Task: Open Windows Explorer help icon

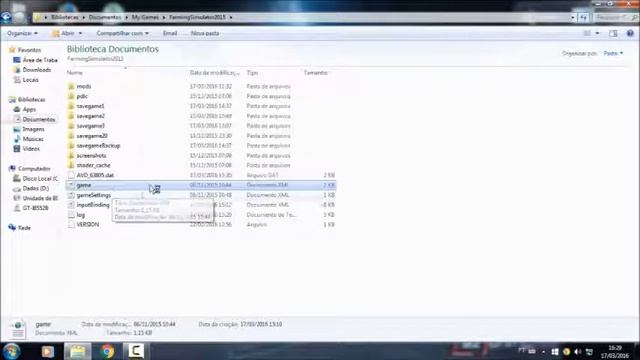Action: 630,33
